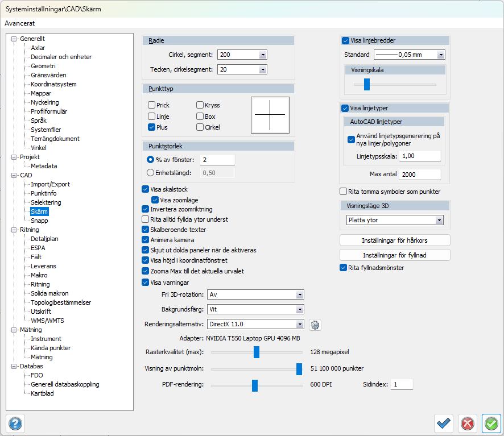
Task: Click the blue help question mark icon
Action: click(x=15, y=423)
